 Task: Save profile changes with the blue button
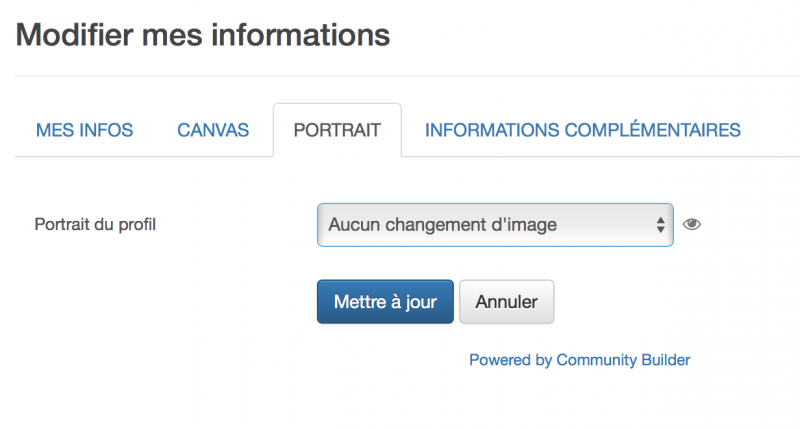pos(385,302)
